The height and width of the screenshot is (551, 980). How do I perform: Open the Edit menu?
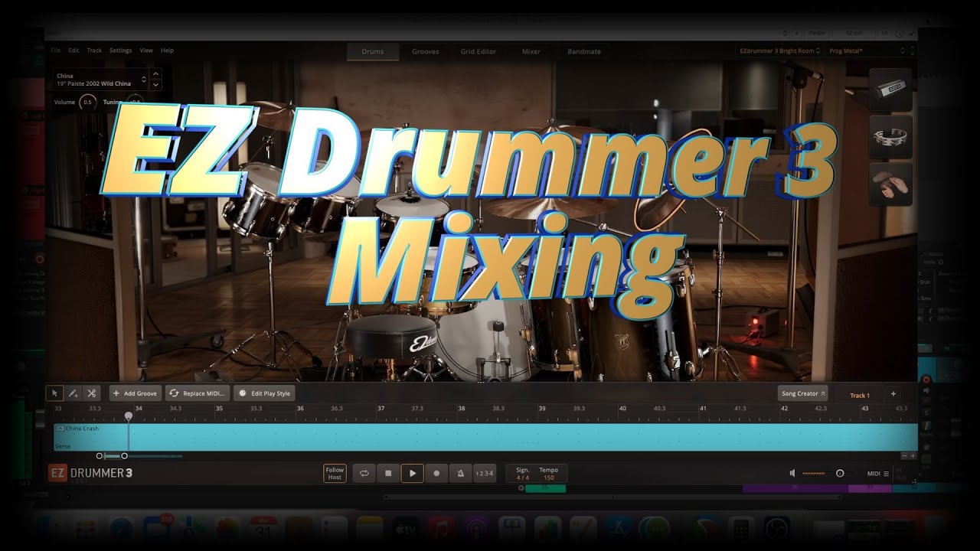point(73,51)
